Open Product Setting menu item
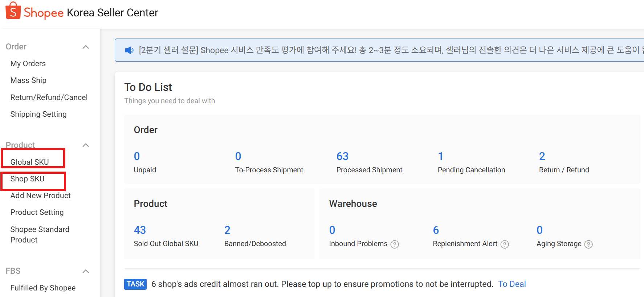 pos(37,212)
